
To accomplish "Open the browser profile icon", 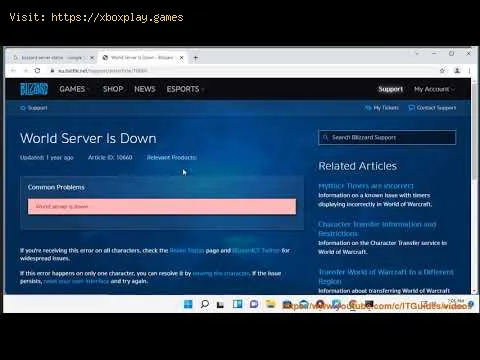I will pos(457,71).
